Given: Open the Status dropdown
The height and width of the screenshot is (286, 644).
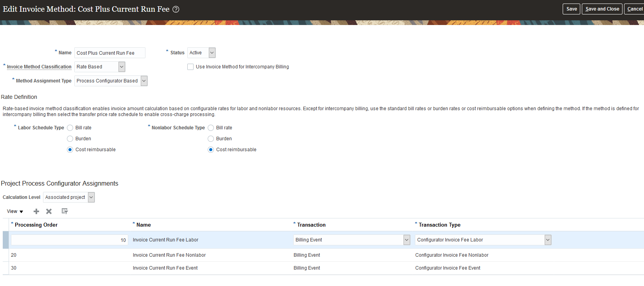Looking at the screenshot, I should 212,53.
